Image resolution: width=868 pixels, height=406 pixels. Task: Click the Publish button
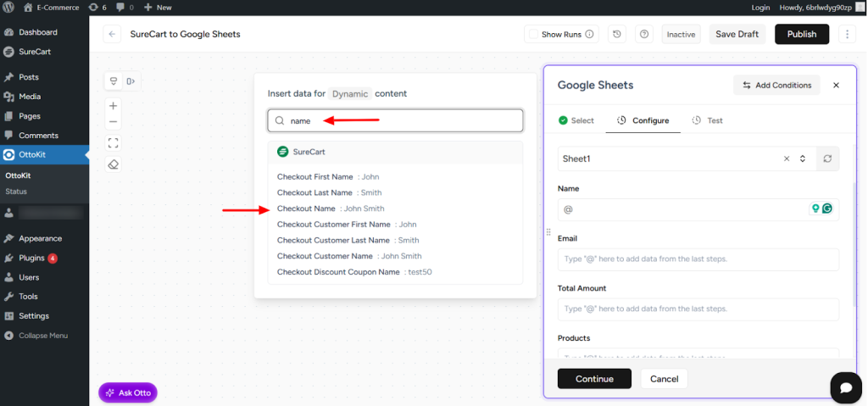[x=801, y=34]
